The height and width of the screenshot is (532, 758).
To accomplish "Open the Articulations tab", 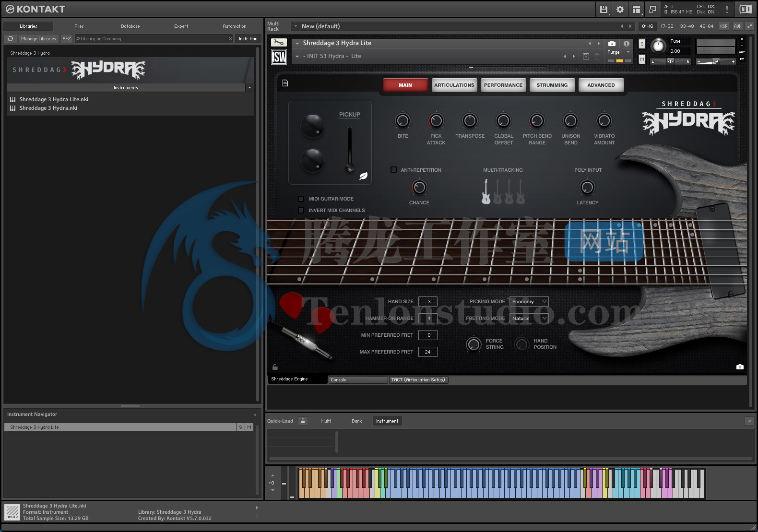I will [454, 85].
